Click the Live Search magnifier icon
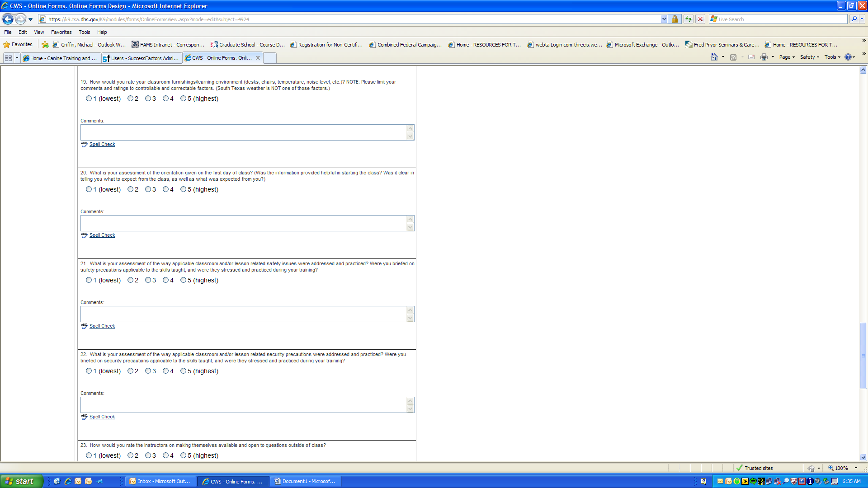 pos(854,19)
